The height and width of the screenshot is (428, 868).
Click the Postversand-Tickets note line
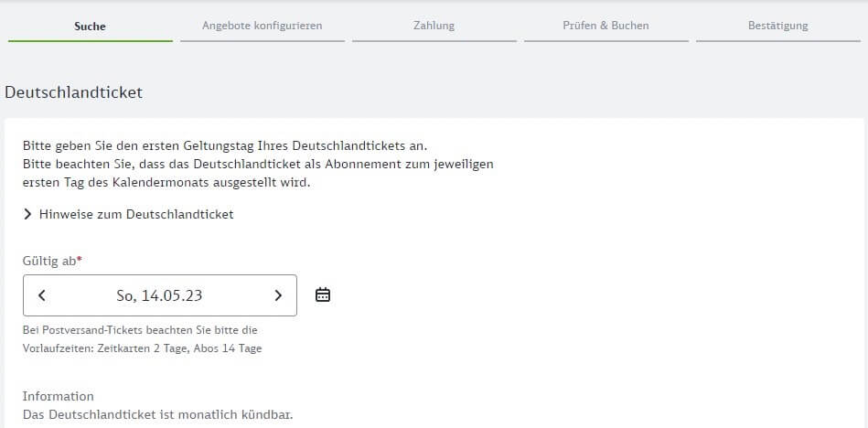(x=140, y=330)
